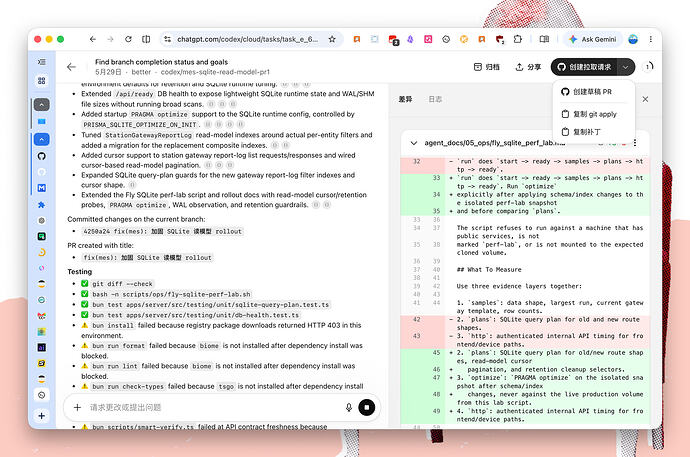
Task: Collapse the dark gray tab group chevron
Action: [x=42, y=105]
